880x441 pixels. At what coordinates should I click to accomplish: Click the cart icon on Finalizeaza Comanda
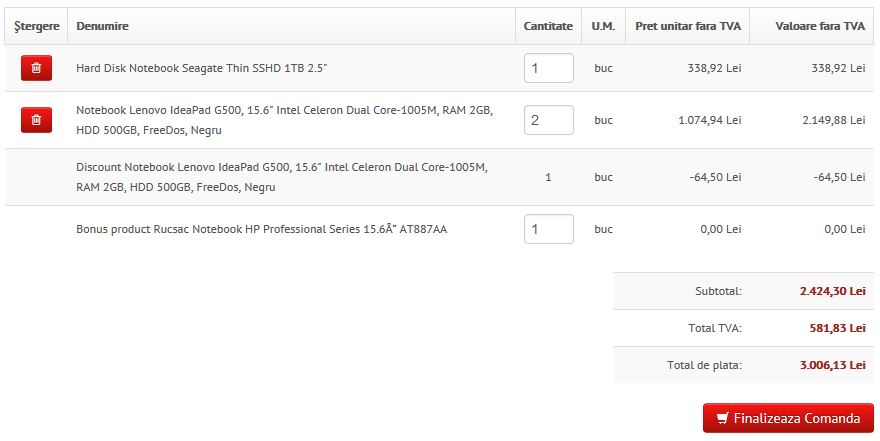[x=722, y=418]
